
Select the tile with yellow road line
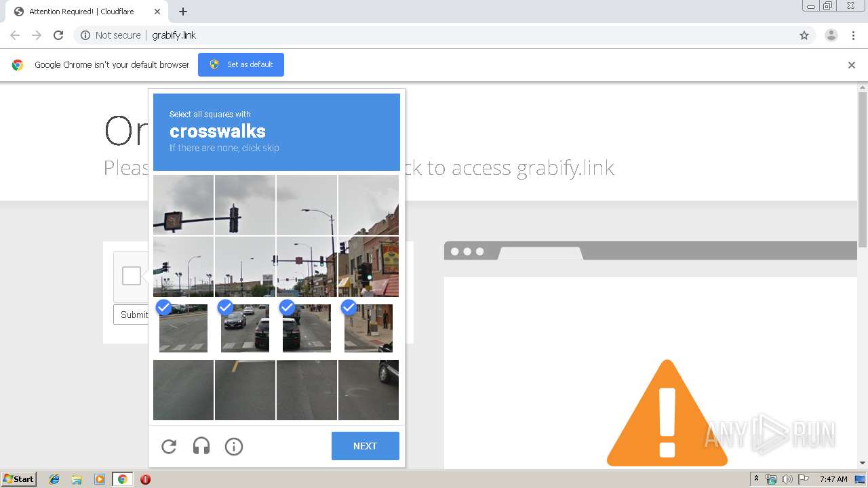pos(245,390)
